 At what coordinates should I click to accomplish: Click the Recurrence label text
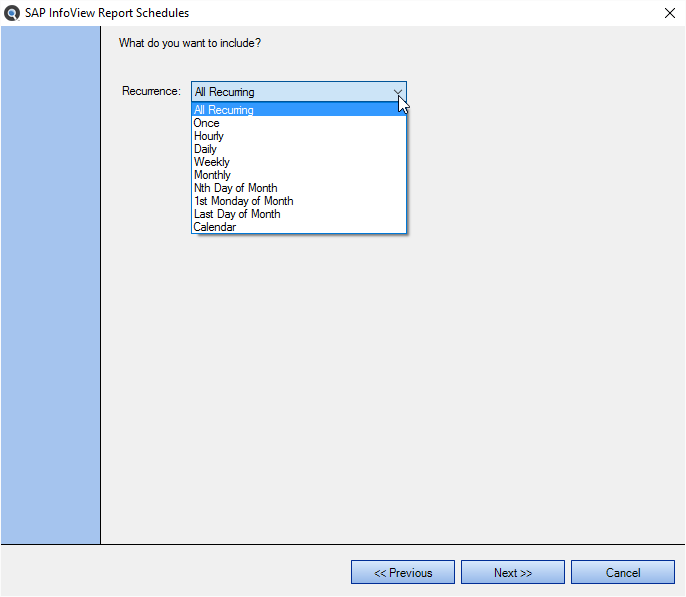tap(151, 91)
